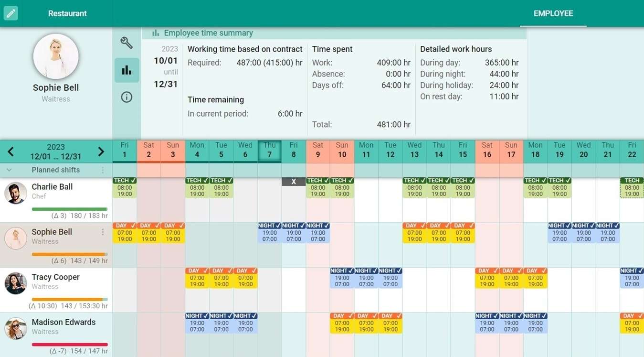Click Tracy Cooper's avatar
The image size is (644, 357).
(15, 283)
